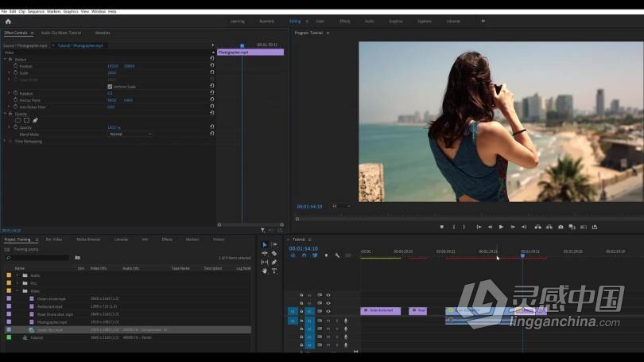This screenshot has width=644, height=362.
Task: Select the Ripple Edit tool
Action: point(265,254)
